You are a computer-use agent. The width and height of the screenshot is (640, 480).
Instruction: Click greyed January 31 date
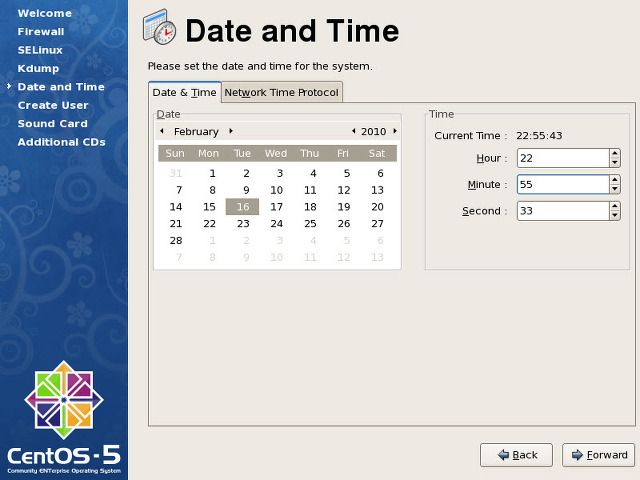(x=176, y=173)
